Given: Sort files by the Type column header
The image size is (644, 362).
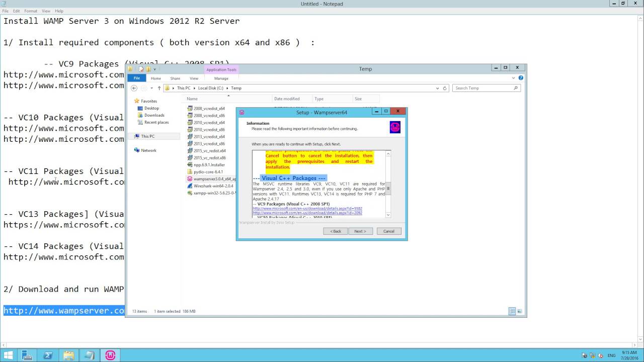Looking at the screenshot, I should pyautogui.click(x=332, y=99).
